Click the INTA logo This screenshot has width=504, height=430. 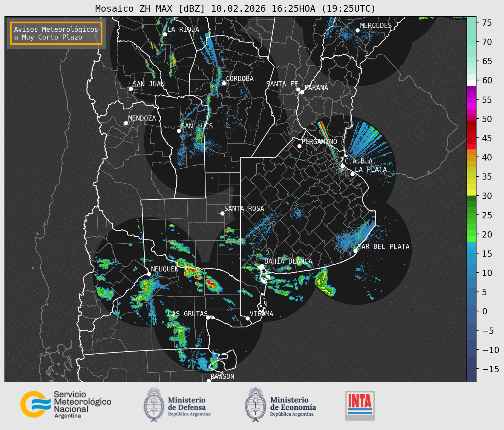tap(360, 405)
